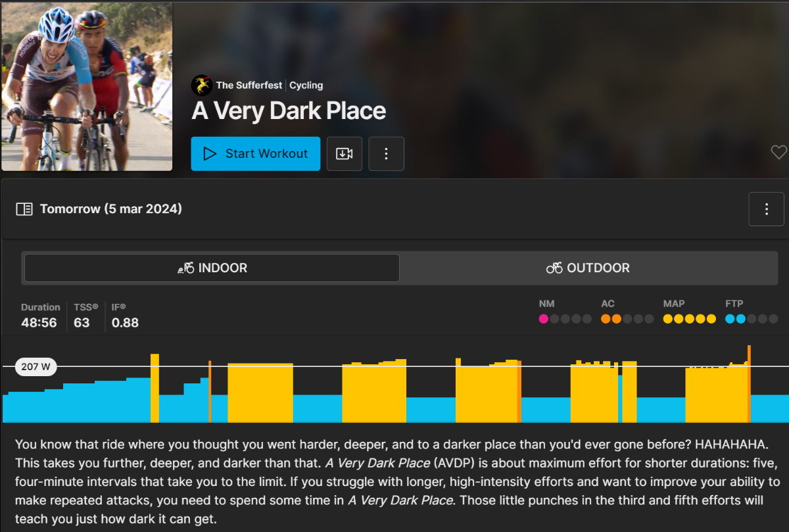Viewport: 789px width, 532px height.
Task: Click the first yellow interval block in graph
Action: tap(260, 393)
